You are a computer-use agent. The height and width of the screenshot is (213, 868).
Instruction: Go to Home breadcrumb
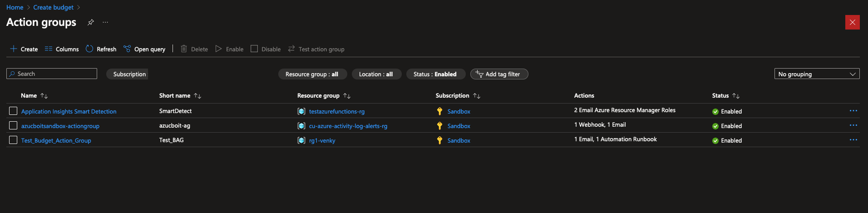pos(15,7)
